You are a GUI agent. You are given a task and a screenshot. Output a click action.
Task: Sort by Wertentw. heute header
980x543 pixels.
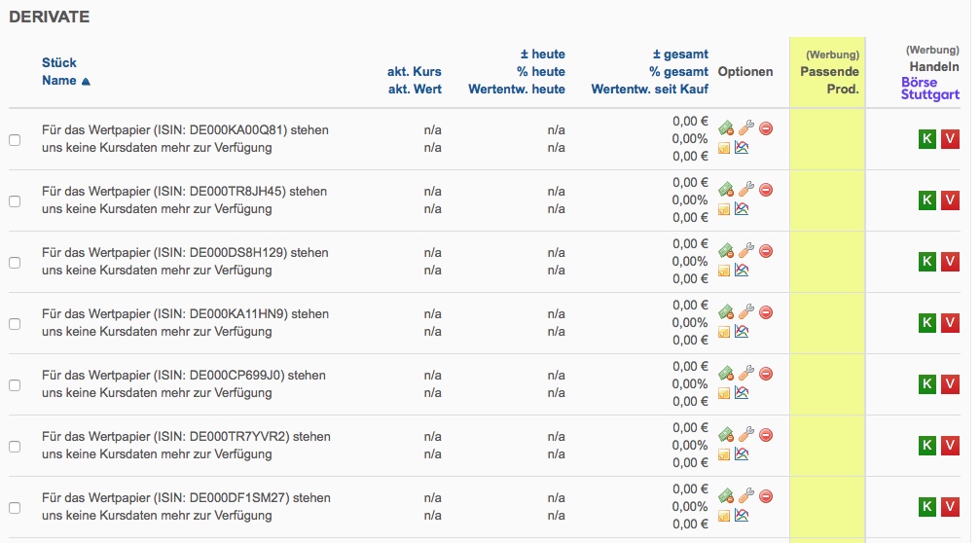point(516,89)
